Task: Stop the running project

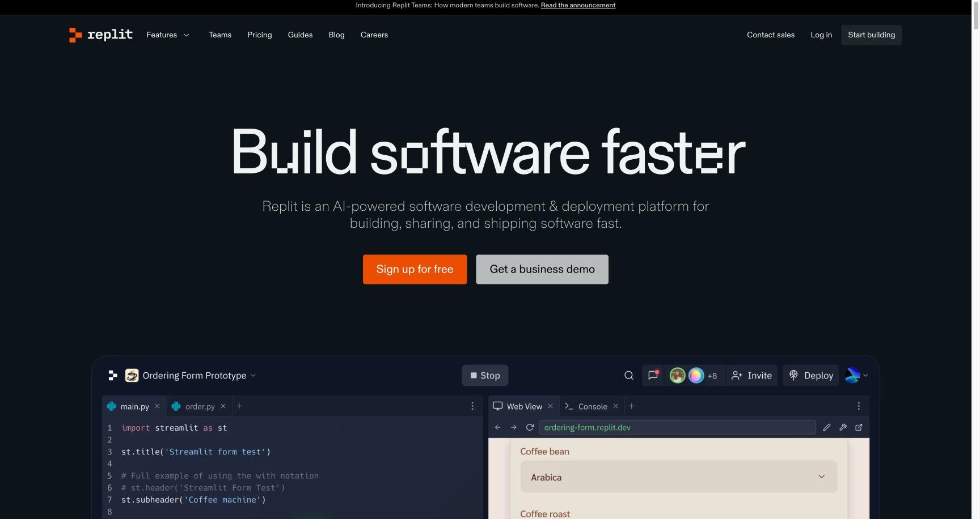Action: (485, 375)
